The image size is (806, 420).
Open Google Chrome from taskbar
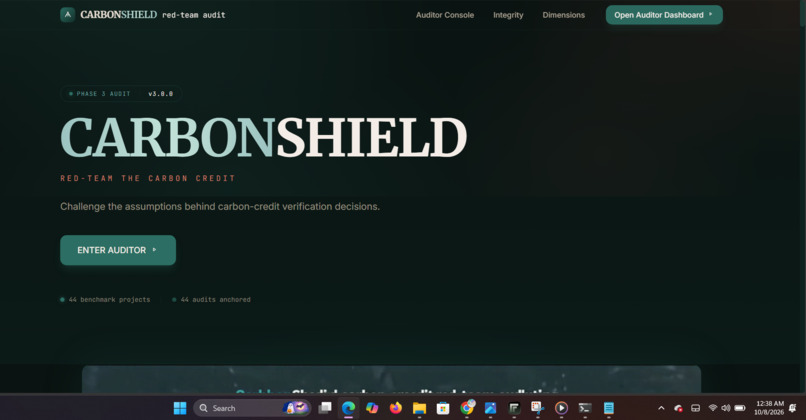click(467, 408)
